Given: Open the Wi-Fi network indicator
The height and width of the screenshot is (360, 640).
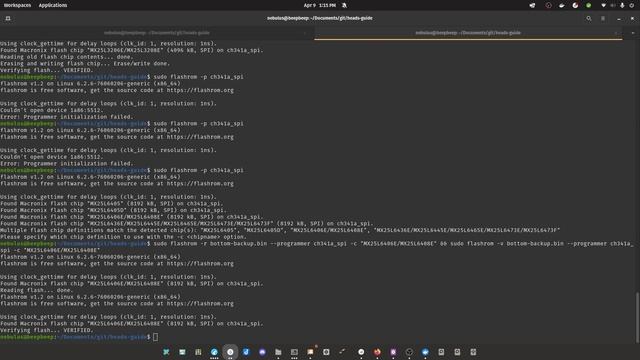Looking at the screenshot, I should (603, 5).
